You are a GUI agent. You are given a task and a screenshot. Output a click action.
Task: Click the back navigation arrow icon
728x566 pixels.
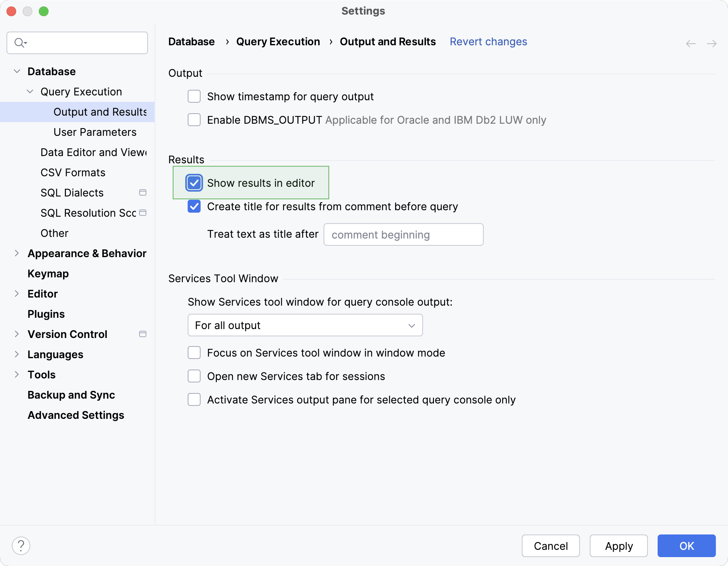pos(691,44)
